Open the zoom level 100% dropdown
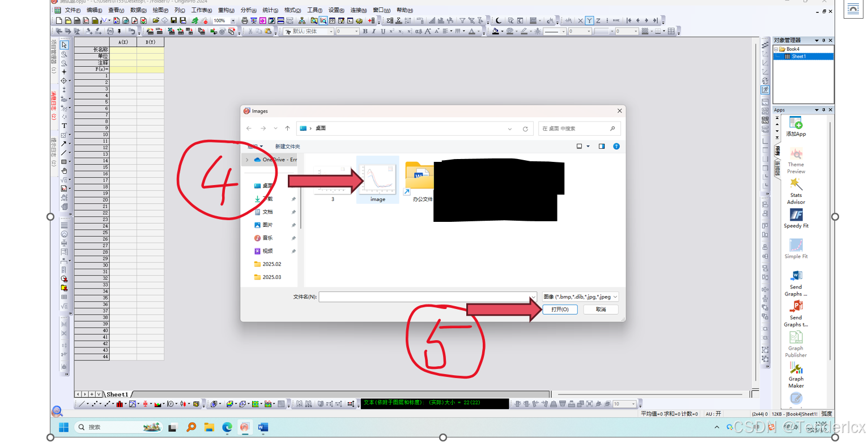 click(x=233, y=20)
